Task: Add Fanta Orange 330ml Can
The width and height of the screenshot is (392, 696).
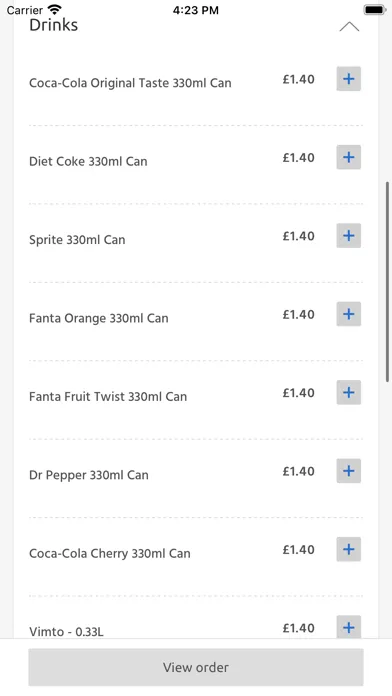Action: pos(348,314)
